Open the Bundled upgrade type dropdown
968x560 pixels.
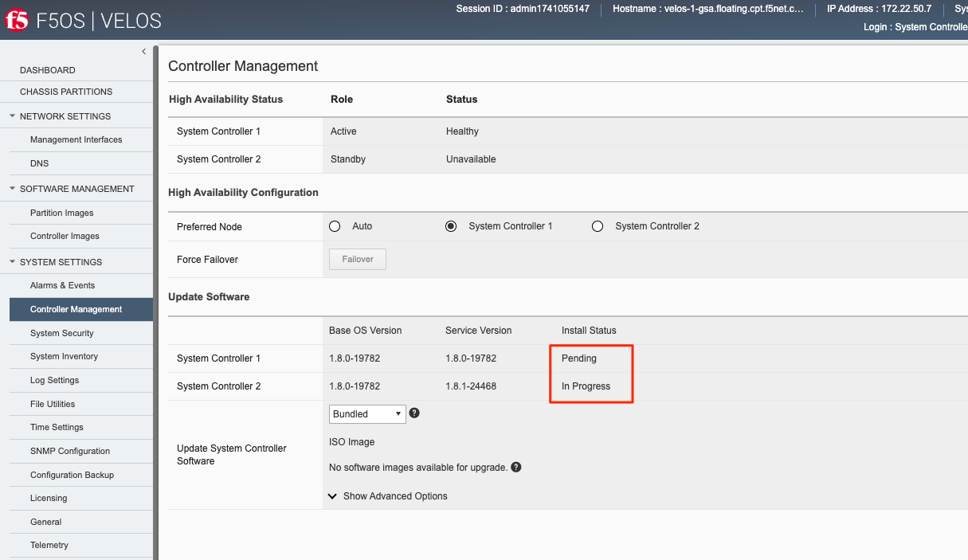click(x=367, y=414)
